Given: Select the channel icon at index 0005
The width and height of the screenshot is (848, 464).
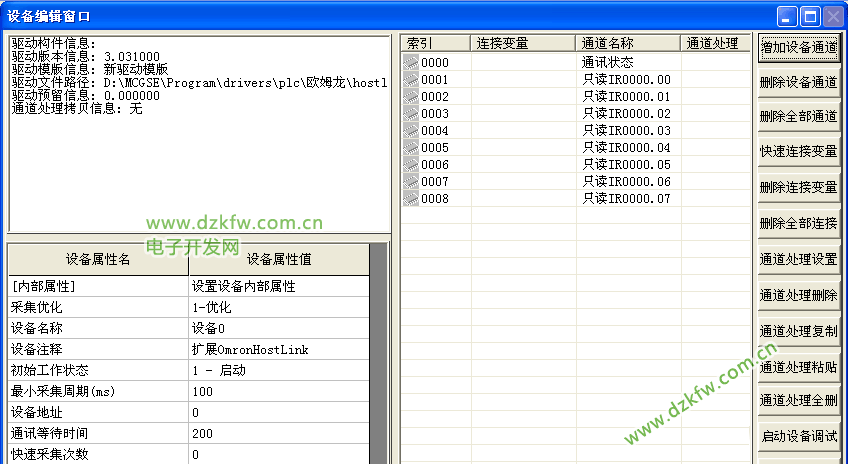Looking at the screenshot, I should (x=411, y=148).
